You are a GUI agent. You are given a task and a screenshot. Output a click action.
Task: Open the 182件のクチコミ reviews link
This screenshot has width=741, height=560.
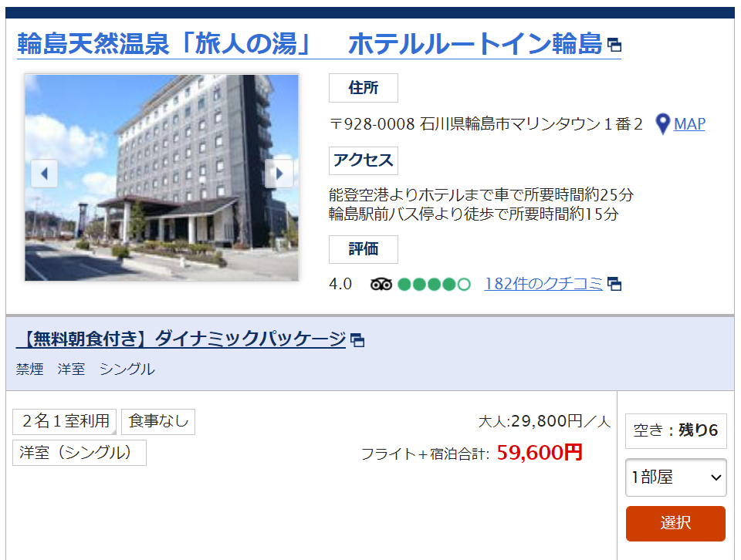click(x=543, y=284)
